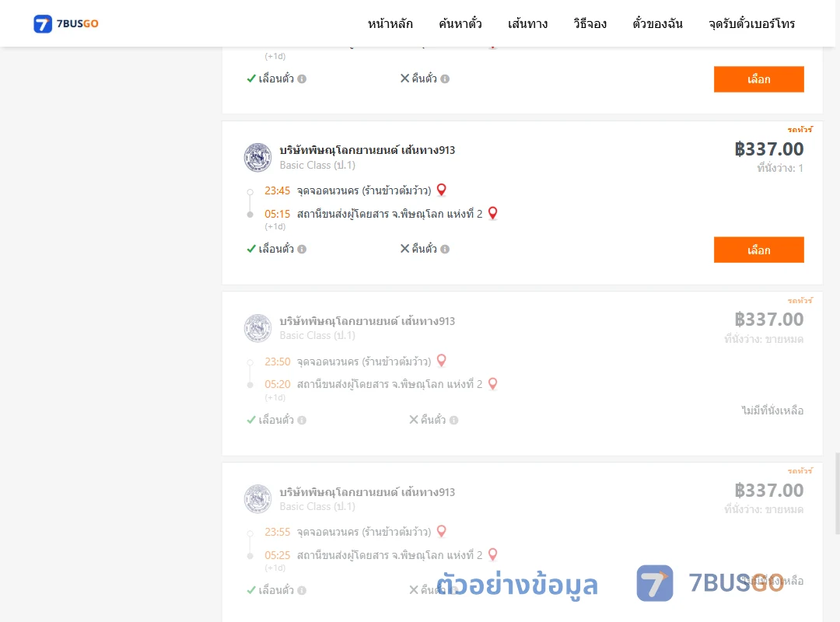Click the ฿337.00 price of the 23:50 trip
840x622 pixels.
(768, 320)
